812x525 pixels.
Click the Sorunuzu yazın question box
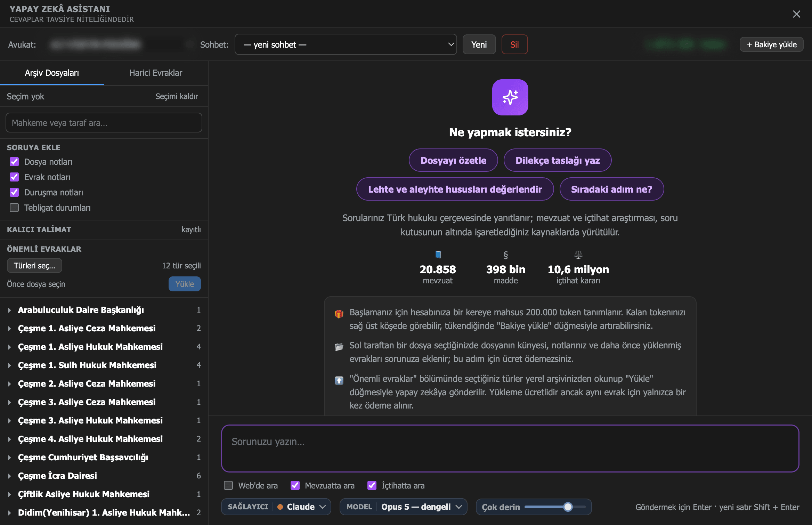click(510, 449)
